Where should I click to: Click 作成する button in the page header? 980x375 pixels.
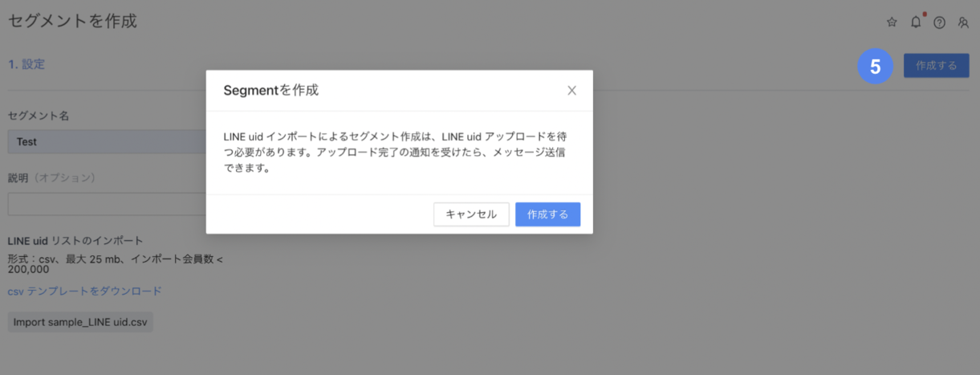coord(936,66)
